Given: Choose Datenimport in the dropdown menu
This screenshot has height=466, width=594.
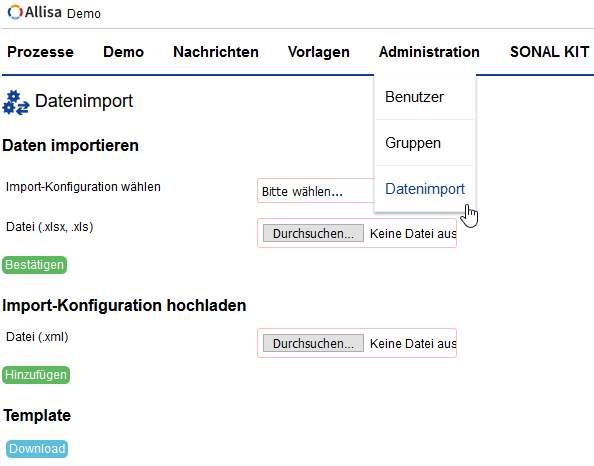Looking at the screenshot, I should 425,189.
